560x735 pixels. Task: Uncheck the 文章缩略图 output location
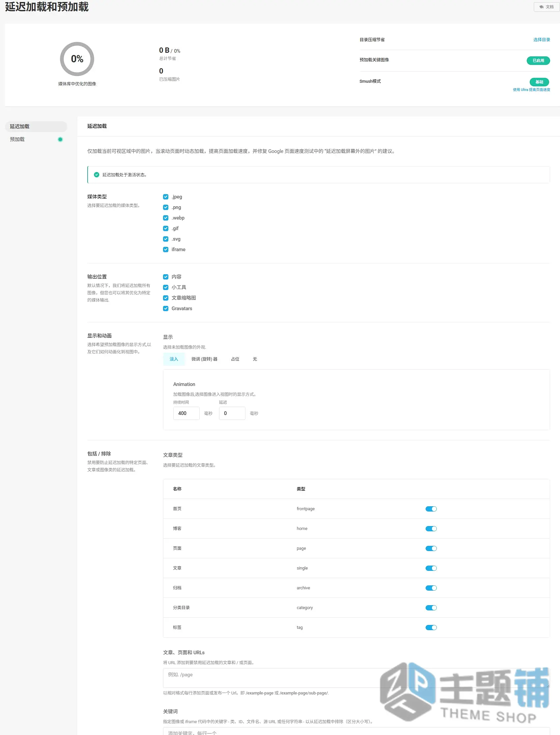(x=166, y=298)
